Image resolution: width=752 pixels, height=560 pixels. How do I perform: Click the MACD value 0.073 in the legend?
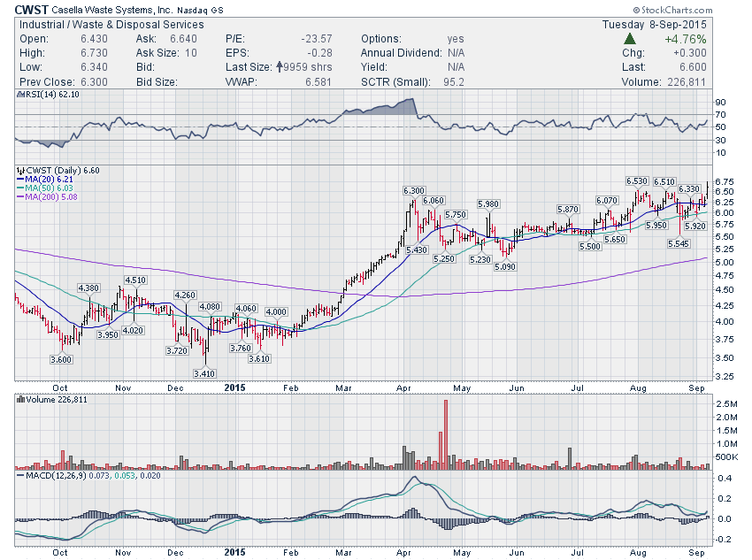click(x=99, y=476)
